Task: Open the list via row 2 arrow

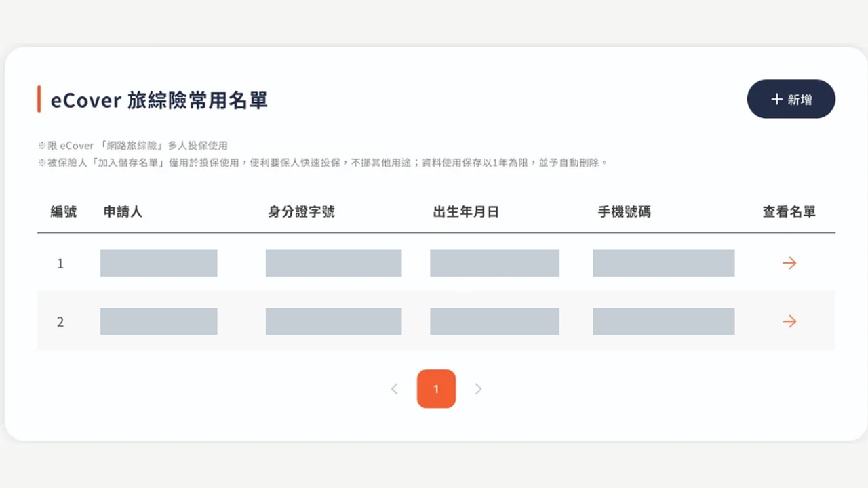Action: pos(789,321)
